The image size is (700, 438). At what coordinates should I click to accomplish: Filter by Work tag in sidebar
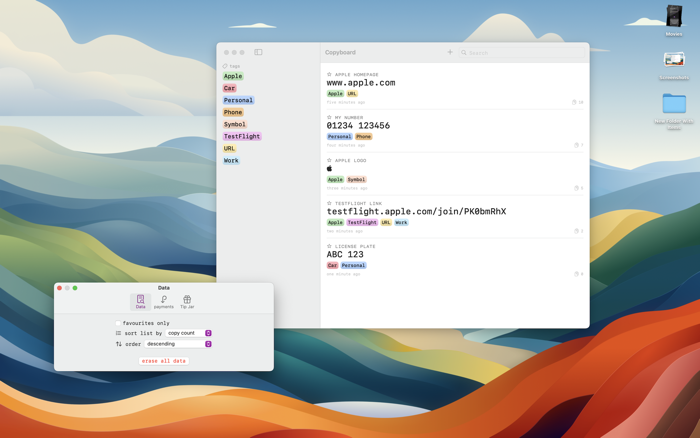[231, 160]
